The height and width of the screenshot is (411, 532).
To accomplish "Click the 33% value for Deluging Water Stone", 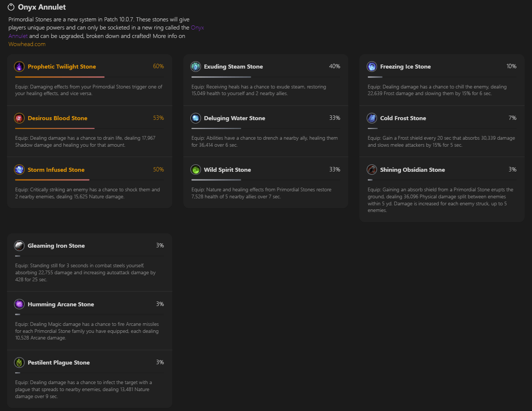I will (x=335, y=118).
